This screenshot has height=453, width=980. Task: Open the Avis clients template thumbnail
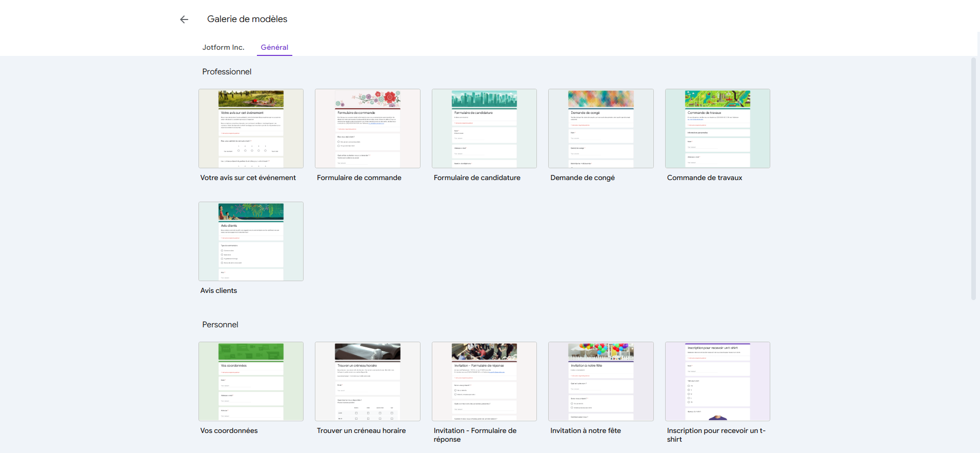coord(251,241)
